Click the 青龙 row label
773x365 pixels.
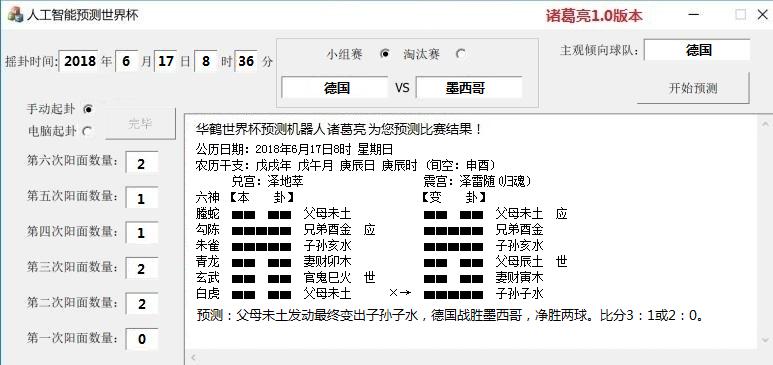click(x=208, y=261)
